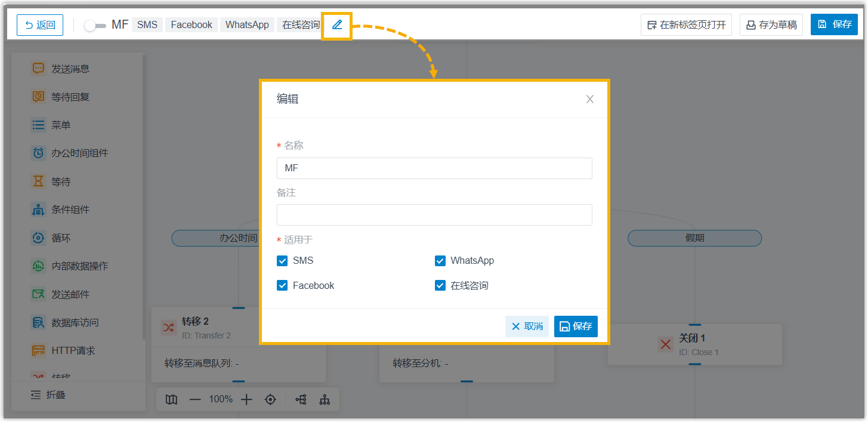The image size is (868, 422).
Task: Uncheck the Facebook checkbox
Action: pyautogui.click(x=282, y=286)
